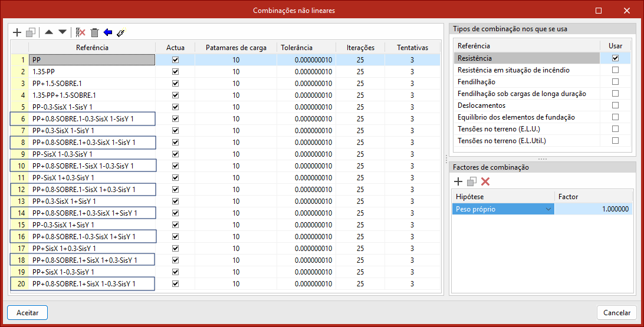Move selected combination down with arrow

click(62, 32)
